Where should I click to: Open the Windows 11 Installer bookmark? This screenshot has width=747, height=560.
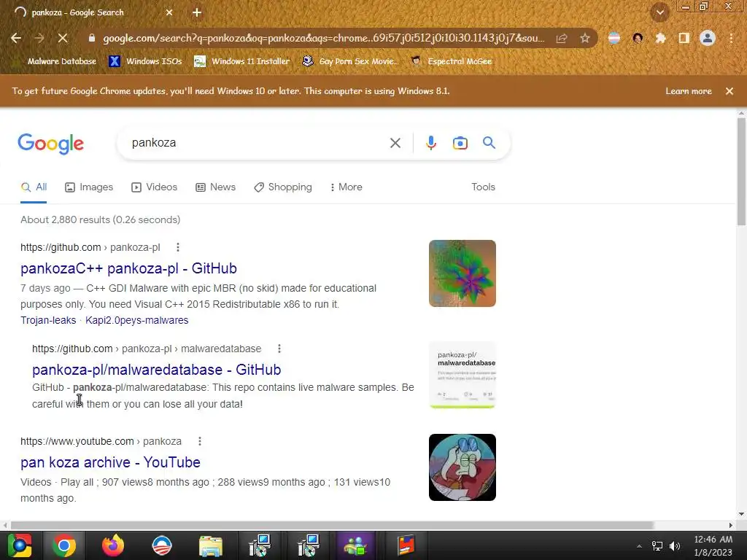(242, 61)
